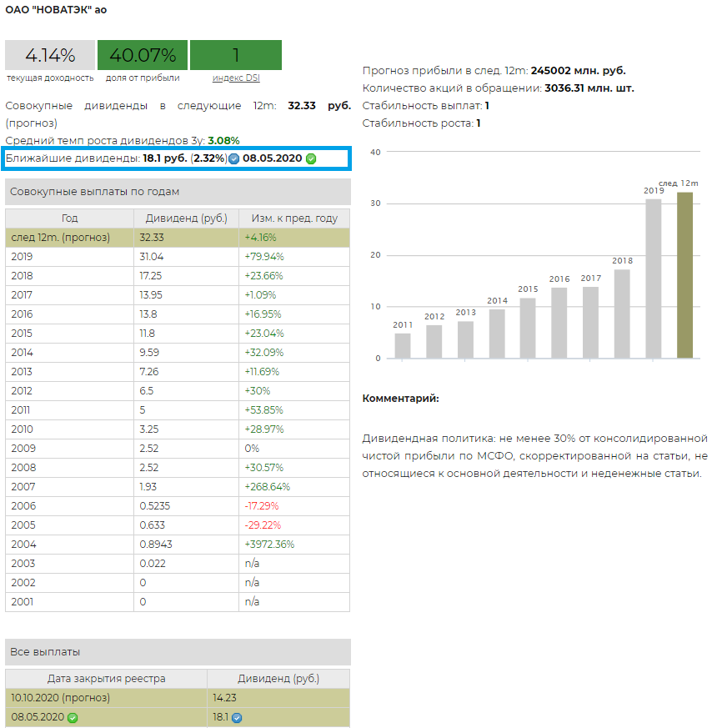712x728 pixels.
Task: Click the green 3.08% growth rate value
Action: 223,141
